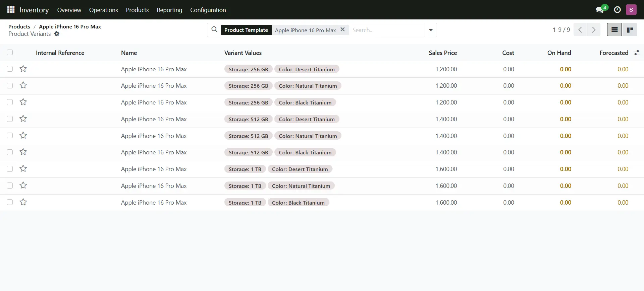Switch to List view
Screen dimensions: 644x291
point(614,30)
